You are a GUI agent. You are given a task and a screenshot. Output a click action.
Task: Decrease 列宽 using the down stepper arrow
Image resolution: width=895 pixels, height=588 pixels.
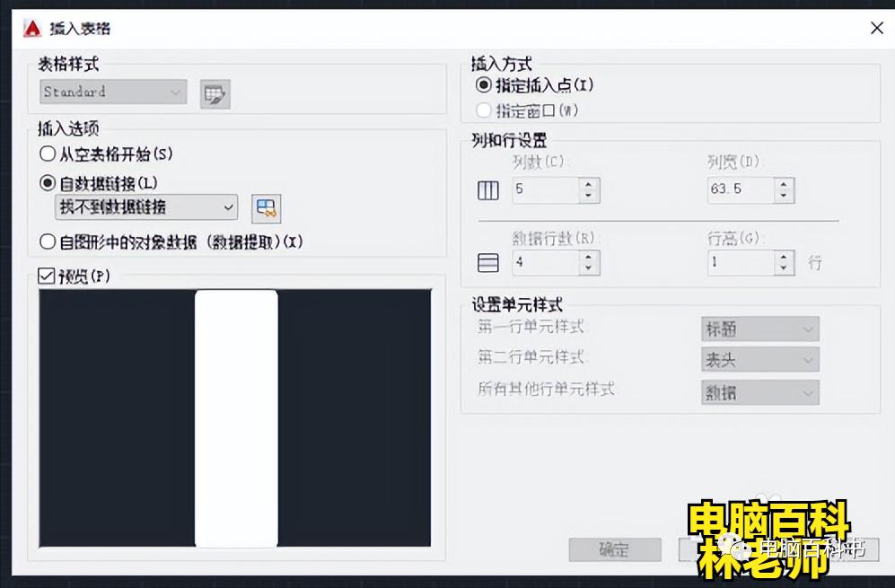click(x=784, y=195)
